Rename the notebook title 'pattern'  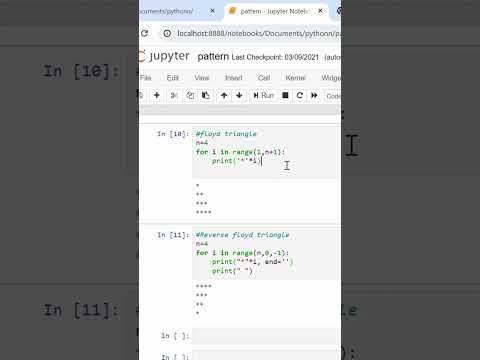tap(213, 56)
